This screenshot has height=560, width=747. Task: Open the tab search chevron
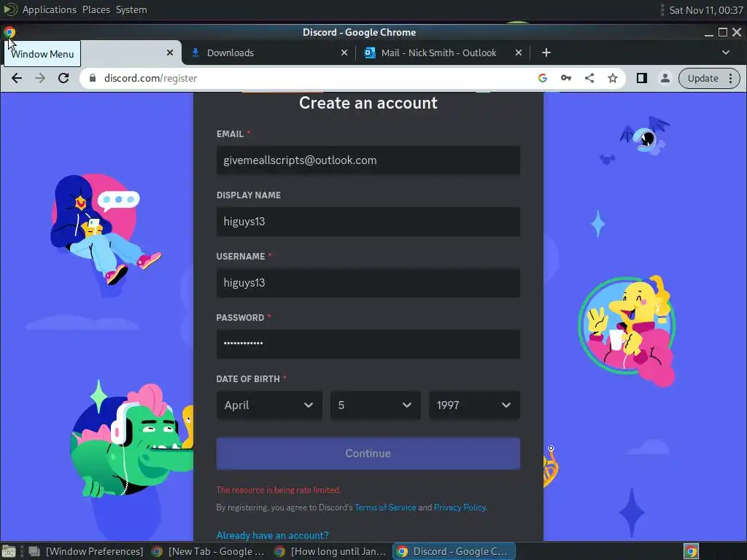point(726,52)
